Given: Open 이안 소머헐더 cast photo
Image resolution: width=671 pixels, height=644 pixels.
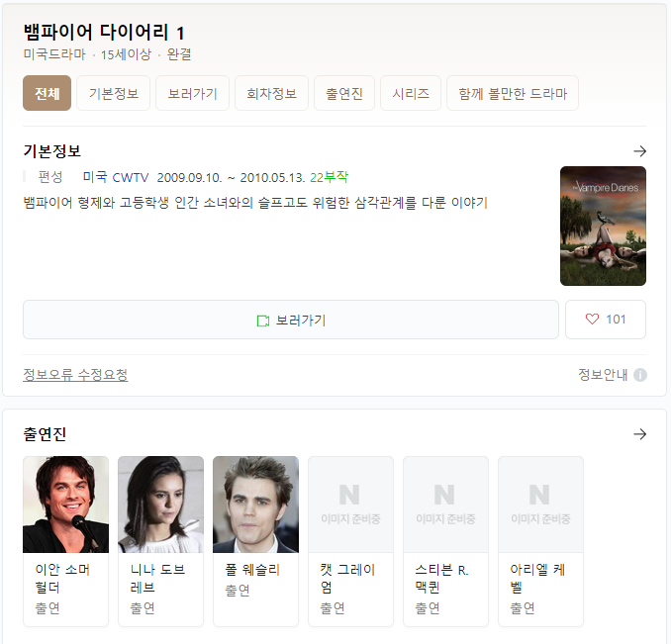Looking at the screenshot, I should 65,505.
